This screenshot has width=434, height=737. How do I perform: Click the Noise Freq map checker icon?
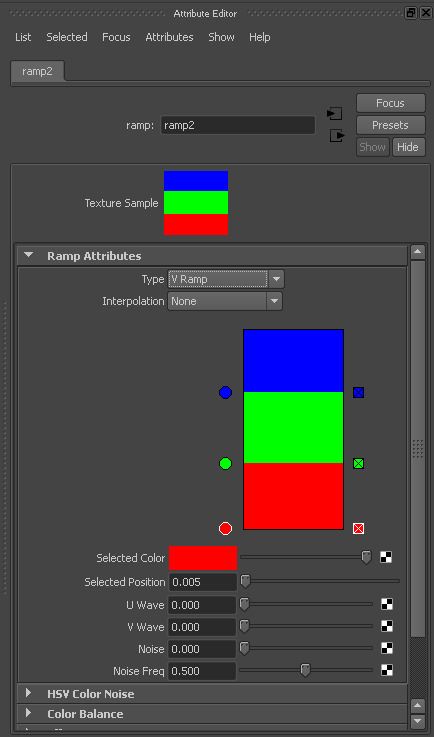tap(387, 670)
